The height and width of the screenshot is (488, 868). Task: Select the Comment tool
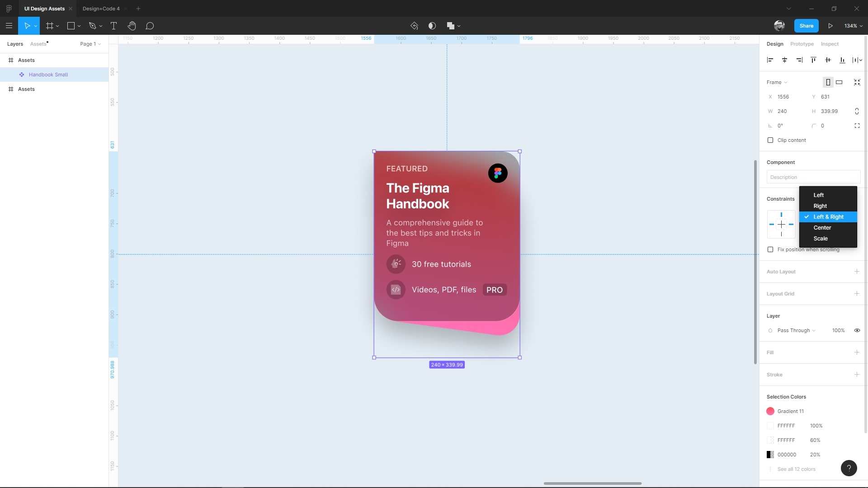(150, 26)
